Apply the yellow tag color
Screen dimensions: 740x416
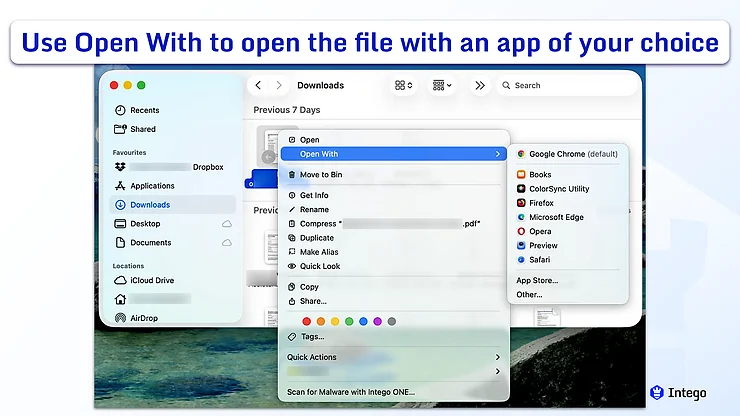335,322
